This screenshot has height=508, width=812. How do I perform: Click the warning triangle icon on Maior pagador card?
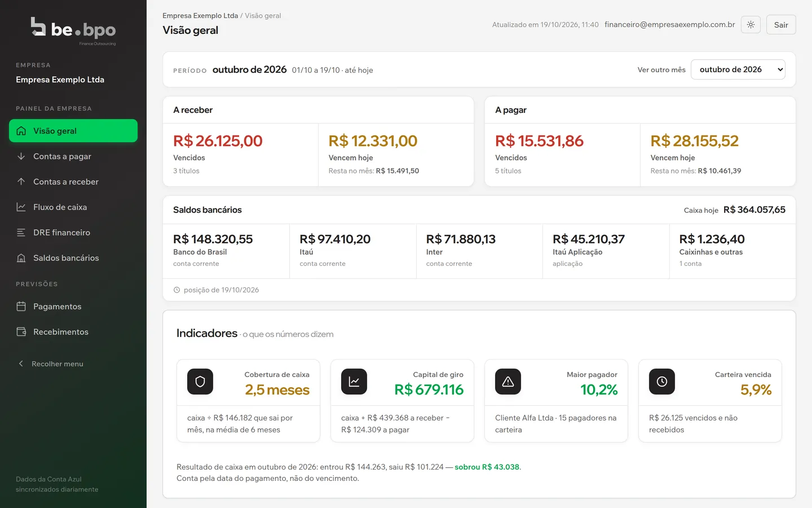508,382
